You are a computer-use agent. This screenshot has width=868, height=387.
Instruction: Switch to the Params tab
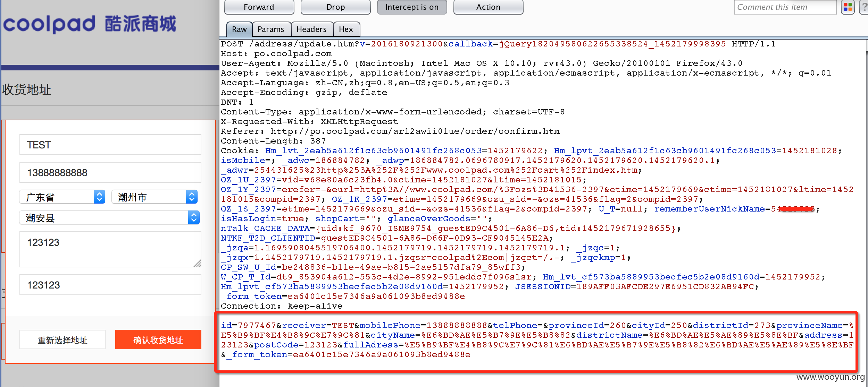(271, 29)
